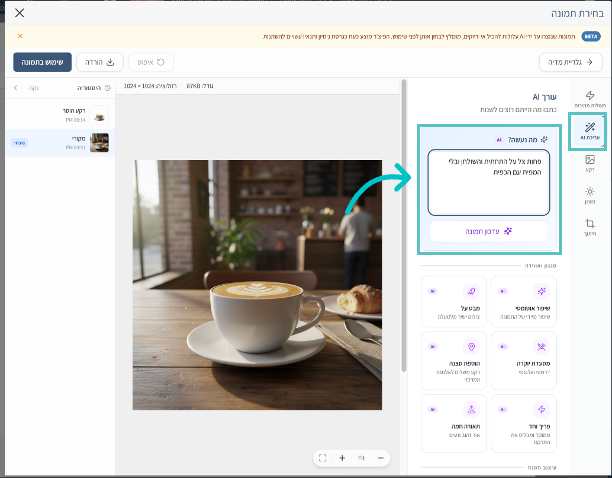Apply the הוספת סביבה add environment preset
The height and width of the screenshot is (478, 612).
pyautogui.click(x=454, y=361)
